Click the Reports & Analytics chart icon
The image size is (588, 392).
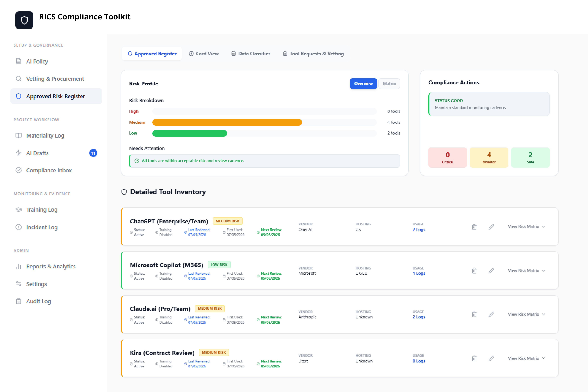click(19, 266)
